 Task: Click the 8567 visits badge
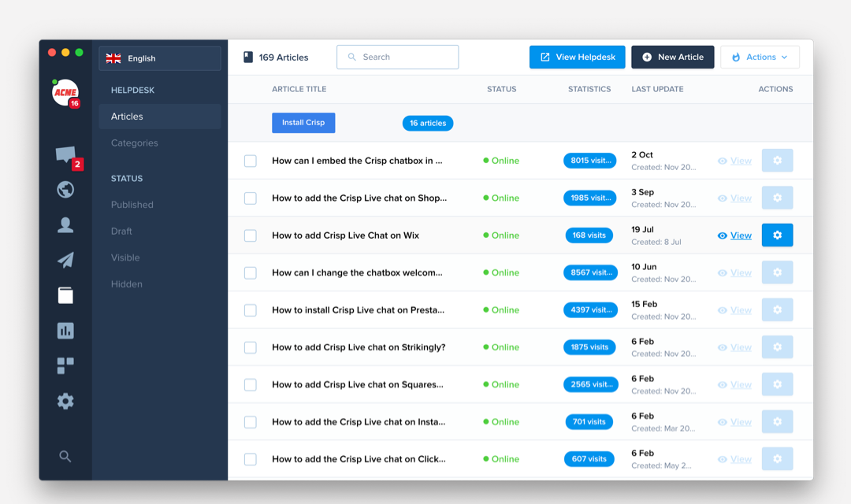[x=590, y=272]
